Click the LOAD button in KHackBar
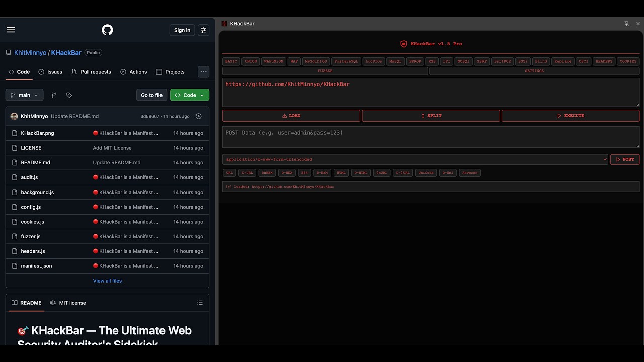 (x=291, y=116)
